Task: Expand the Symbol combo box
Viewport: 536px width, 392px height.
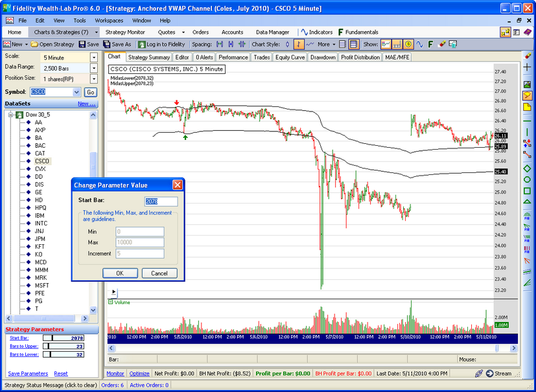Action: click(76, 92)
